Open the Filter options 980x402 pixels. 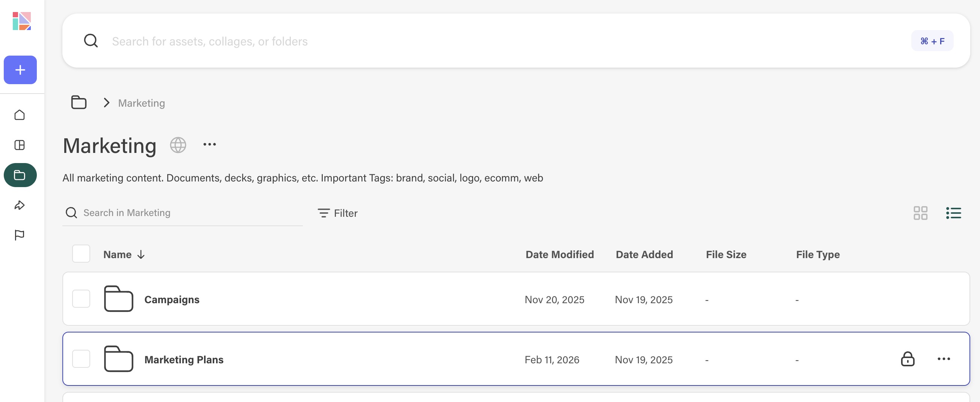[337, 213]
